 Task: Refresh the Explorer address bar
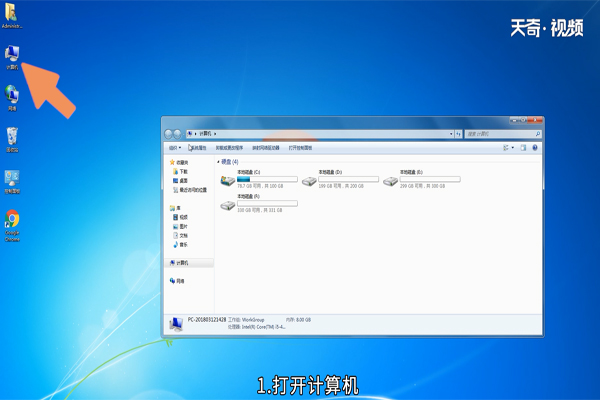coord(458,134)
